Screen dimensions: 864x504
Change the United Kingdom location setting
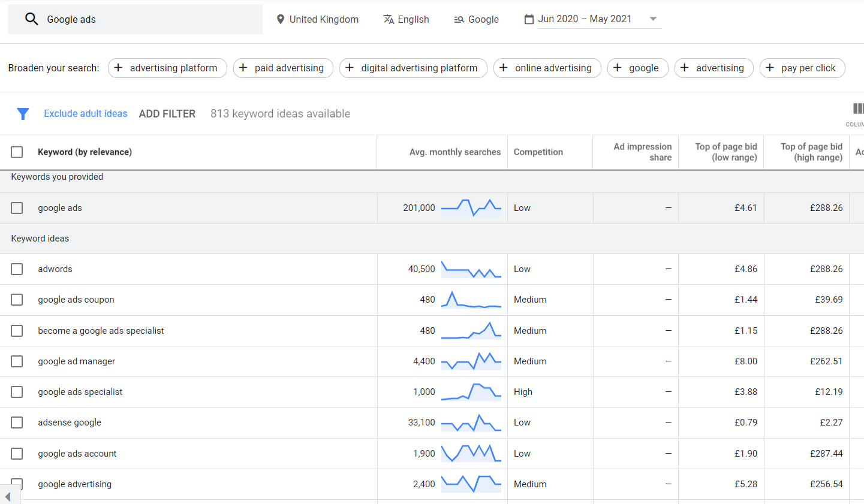pyautogui.click(x=317, y=19)
